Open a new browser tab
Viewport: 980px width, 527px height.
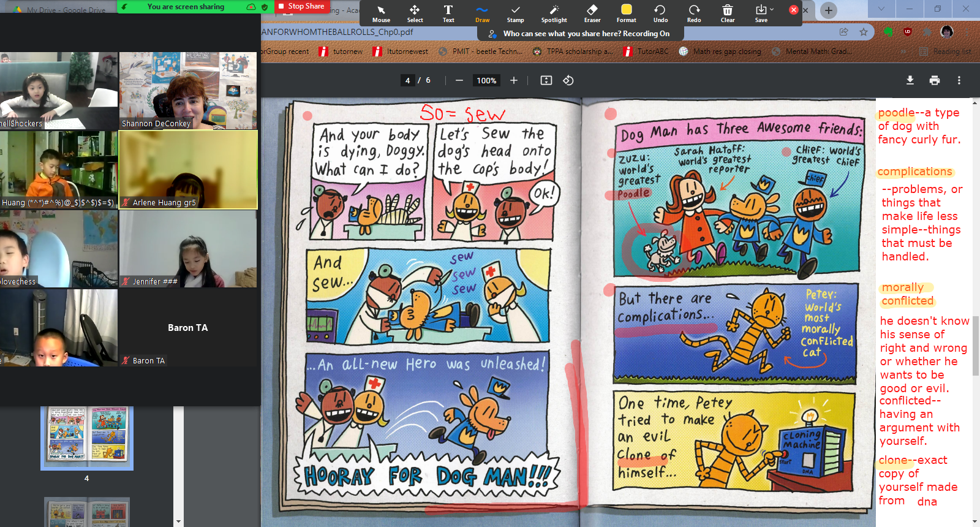(x=828, y=10)
